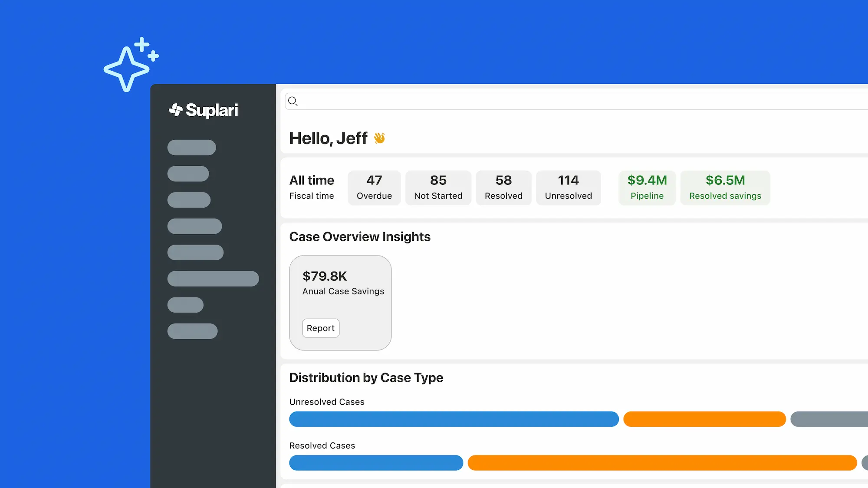Select the 85 Not Started tile
The image size is (868, 488).
click(438, 187)
